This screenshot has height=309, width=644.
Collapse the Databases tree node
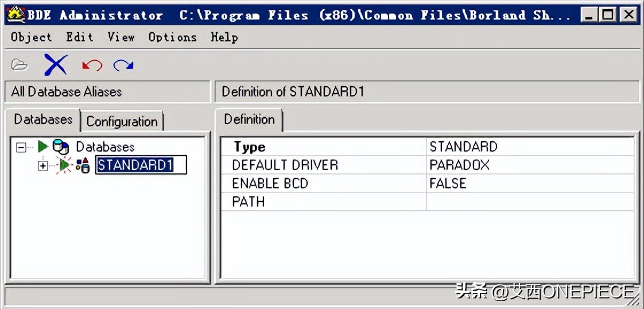(x=21, y=148)
